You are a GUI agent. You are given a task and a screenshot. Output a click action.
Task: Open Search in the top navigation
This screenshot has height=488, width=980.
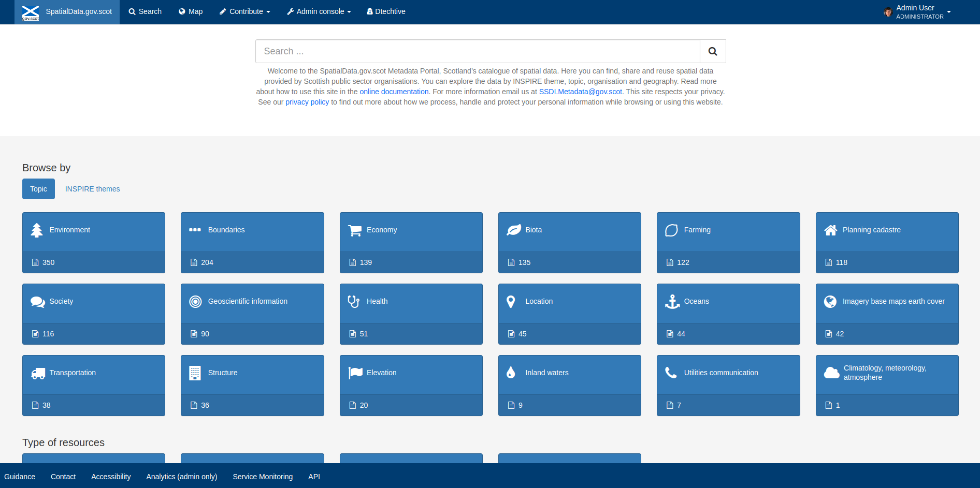pyautogui.click(x=145, y=12)
